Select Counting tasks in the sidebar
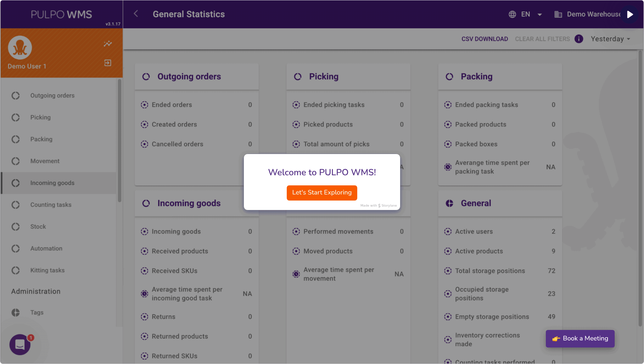 tap(51, 205)
